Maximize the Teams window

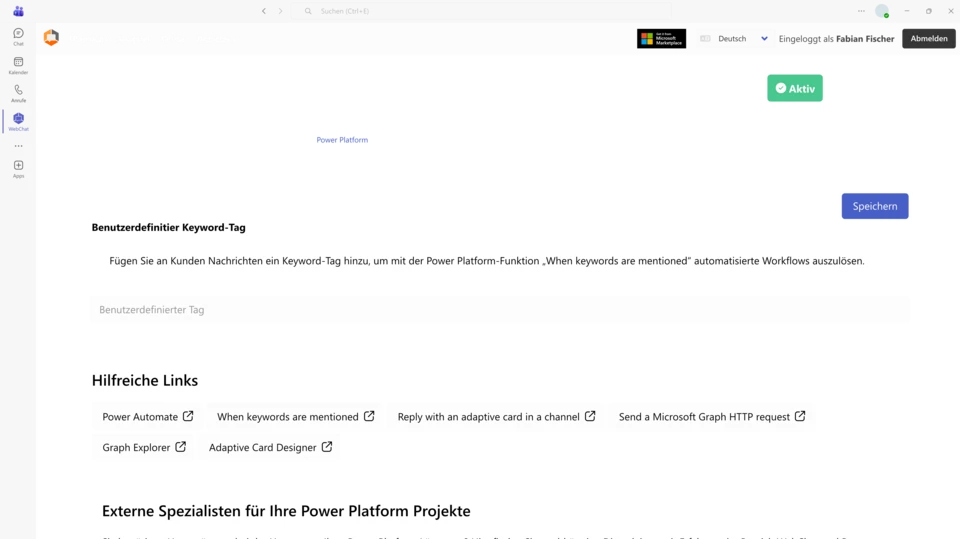point(929,11)
